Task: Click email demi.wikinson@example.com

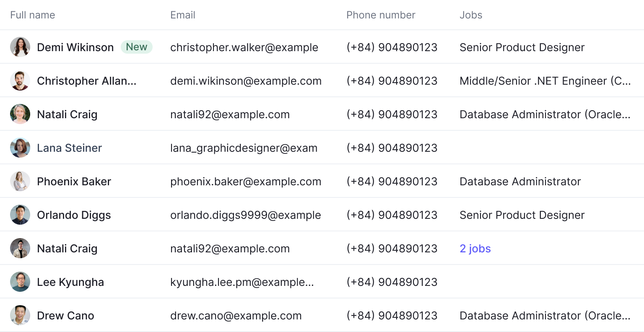Action: click(246, 81)
